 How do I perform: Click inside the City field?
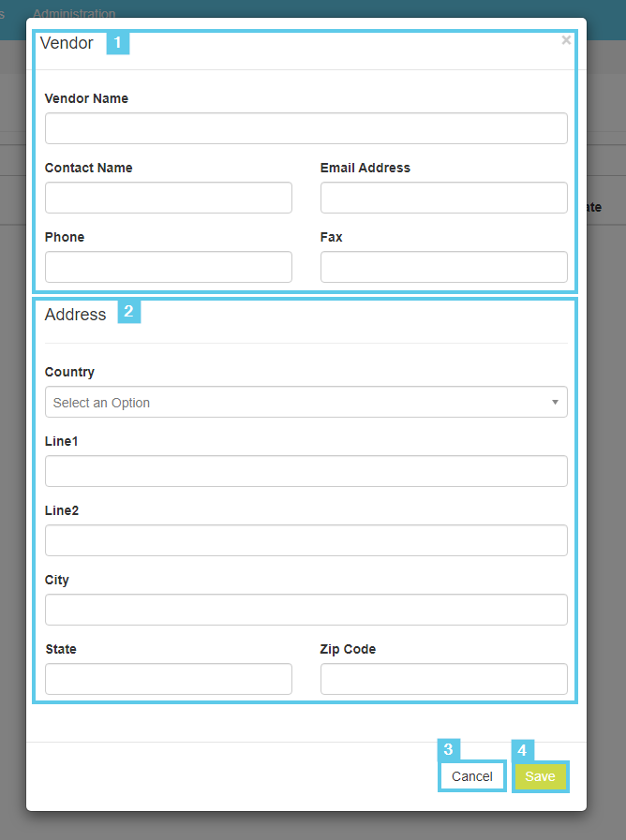(306, 610)
